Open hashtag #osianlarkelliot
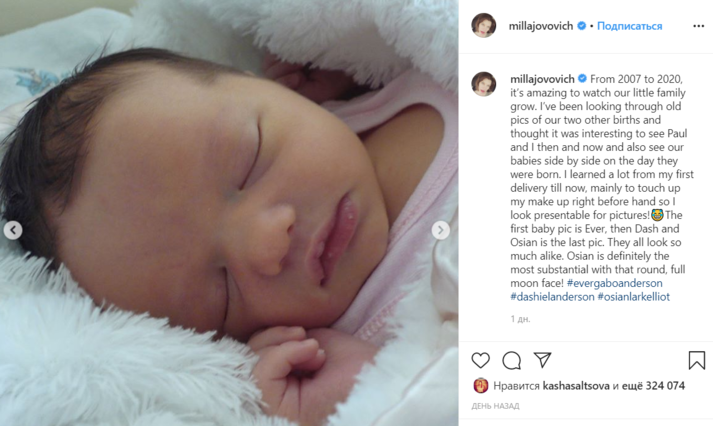713x426 pixels. tap(633, 297)
